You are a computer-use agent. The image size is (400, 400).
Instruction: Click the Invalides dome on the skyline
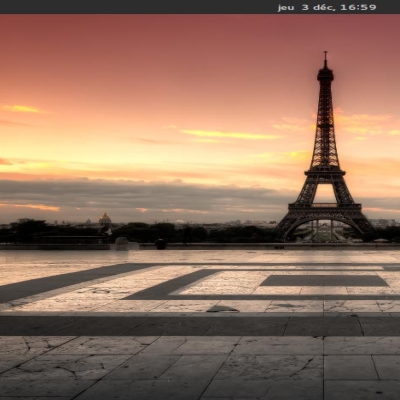105,219
